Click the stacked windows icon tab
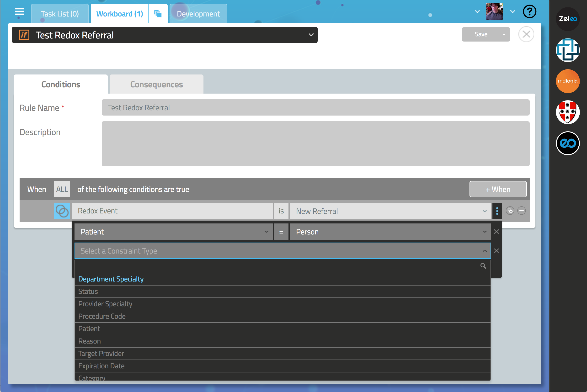Image resolution: width=587 pixels, height=392 pixels. [158, 14]
